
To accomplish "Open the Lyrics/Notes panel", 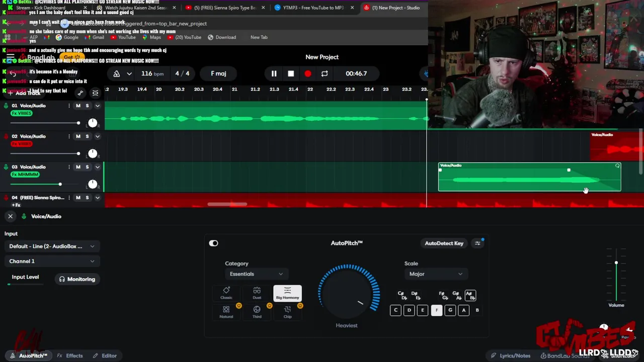I will pos(510,355).
